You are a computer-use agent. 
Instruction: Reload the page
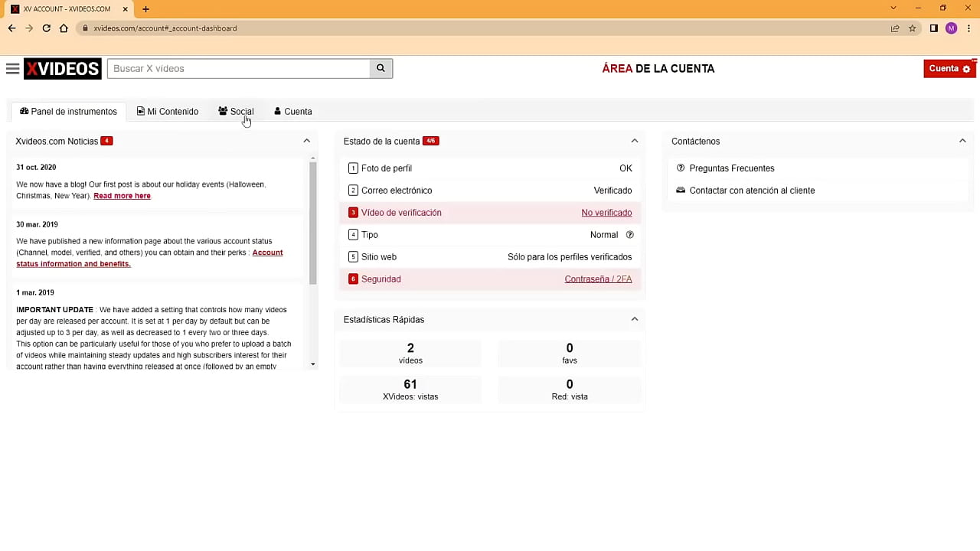point(47,28)
